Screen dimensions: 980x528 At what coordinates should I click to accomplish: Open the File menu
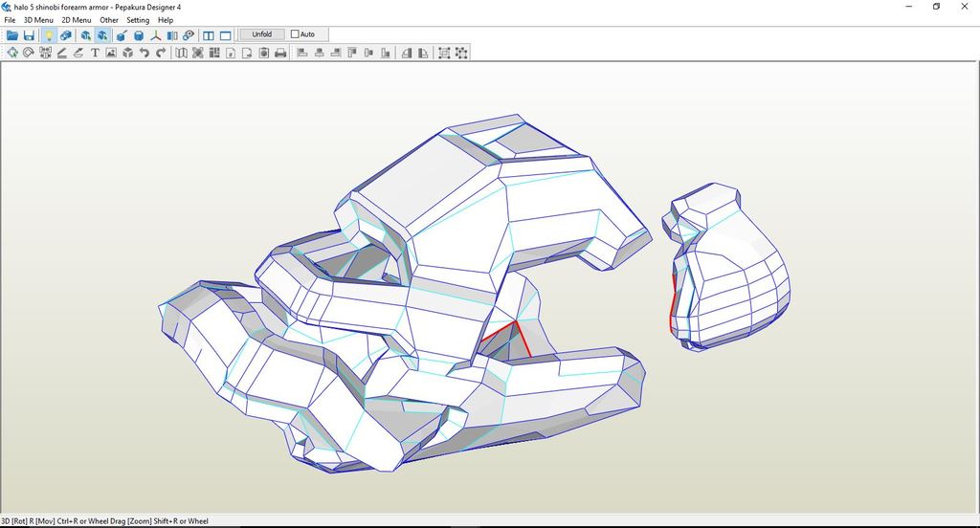[x=10, y=20]
